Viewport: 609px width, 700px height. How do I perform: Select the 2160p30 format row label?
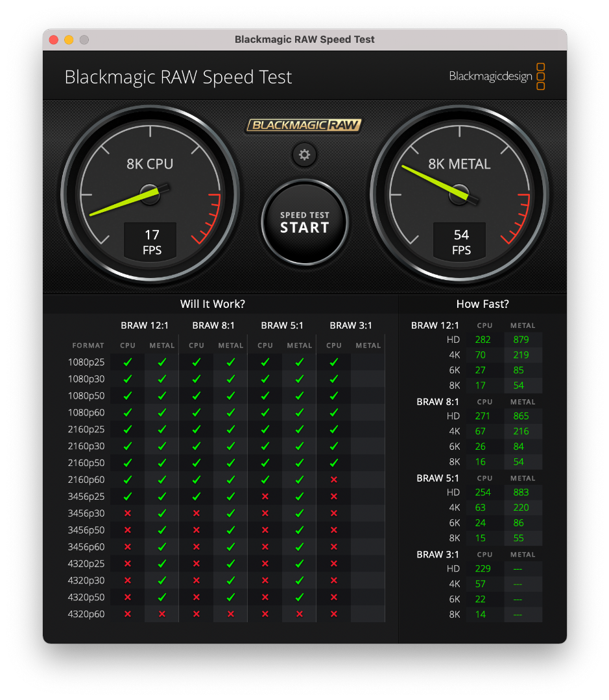[x=86, y=446]
